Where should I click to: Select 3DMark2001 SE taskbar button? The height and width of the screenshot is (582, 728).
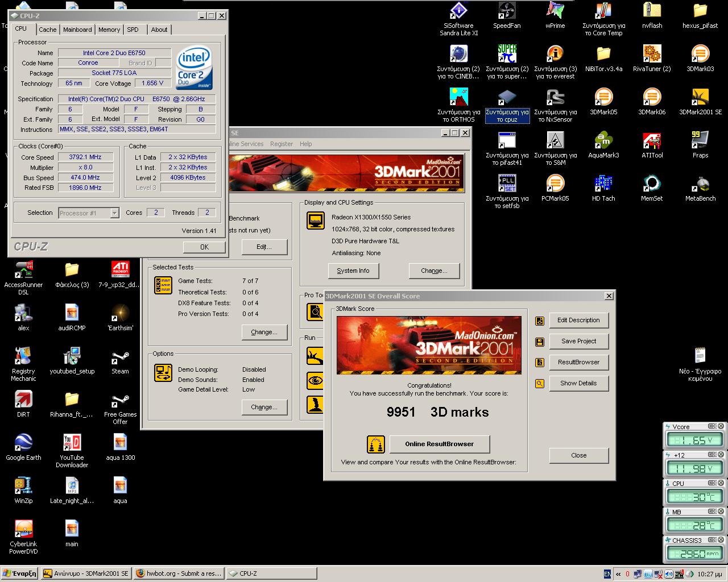pos(86,573)
